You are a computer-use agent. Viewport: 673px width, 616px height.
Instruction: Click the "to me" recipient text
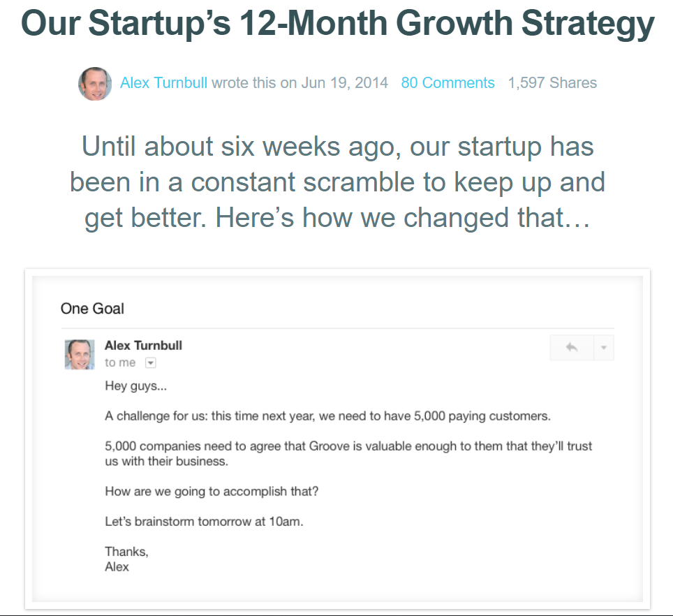click(x=120, y=363)
